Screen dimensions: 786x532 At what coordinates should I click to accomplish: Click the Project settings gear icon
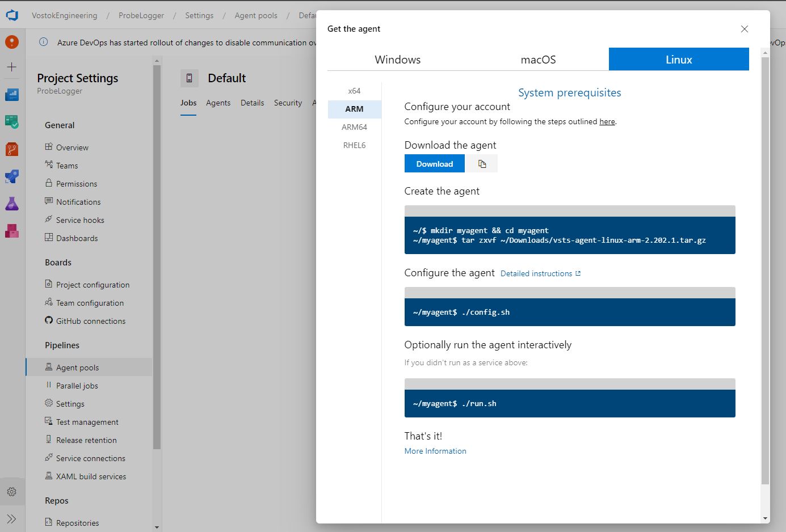(12, 492)
